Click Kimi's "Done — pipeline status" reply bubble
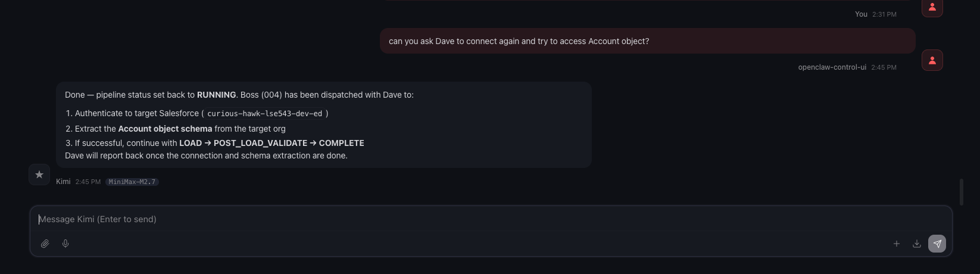This screenshot has height=274, width=980. [x=323, y=124]
